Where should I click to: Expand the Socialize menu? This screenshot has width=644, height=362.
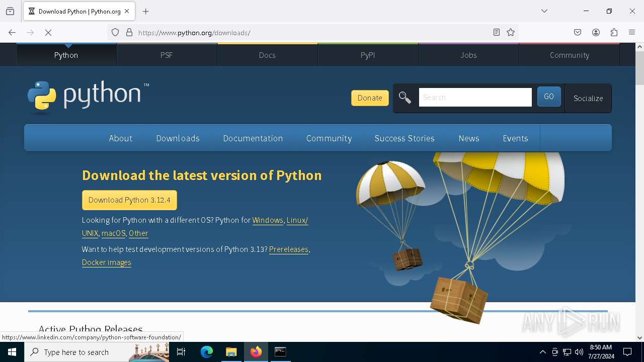[588, 98]
